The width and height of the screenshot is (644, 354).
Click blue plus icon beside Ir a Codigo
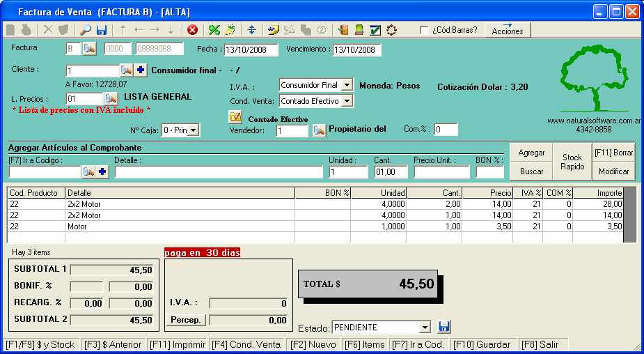[x=102, y=172]
